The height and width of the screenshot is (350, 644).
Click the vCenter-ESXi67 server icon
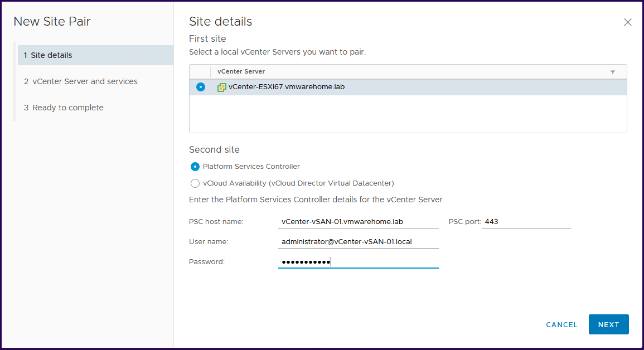221,87
